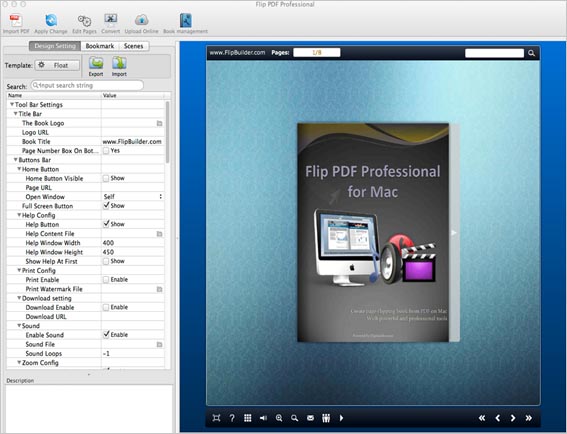
Task: Click the help question mark icon
Action: 232,418
